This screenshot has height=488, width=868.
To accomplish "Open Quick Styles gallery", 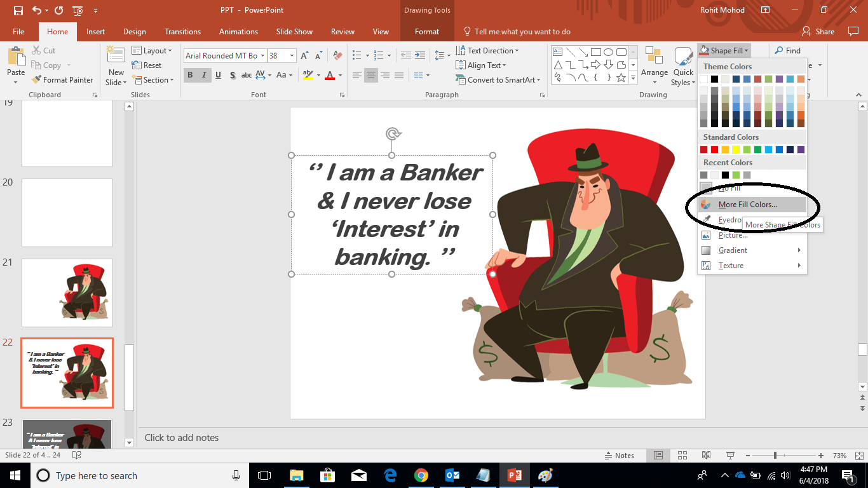I will (683, 65).
